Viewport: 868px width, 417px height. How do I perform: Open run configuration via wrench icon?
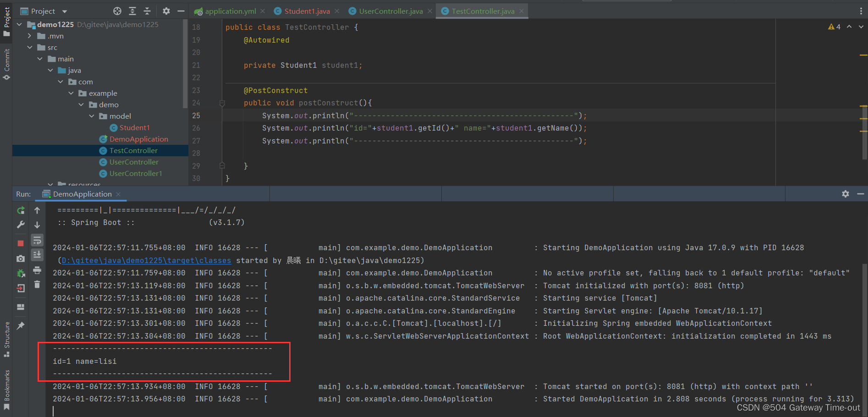21,225
